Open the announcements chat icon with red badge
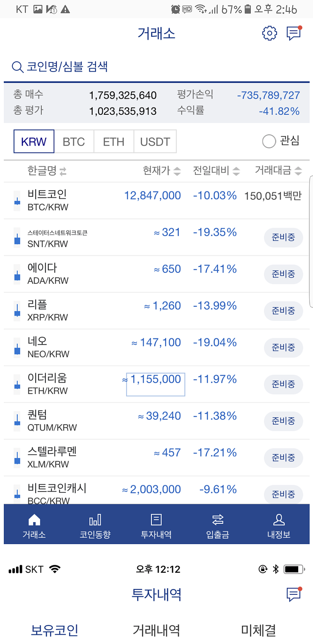313x644 pixels. pyautogui.click(x=294, y=33)
